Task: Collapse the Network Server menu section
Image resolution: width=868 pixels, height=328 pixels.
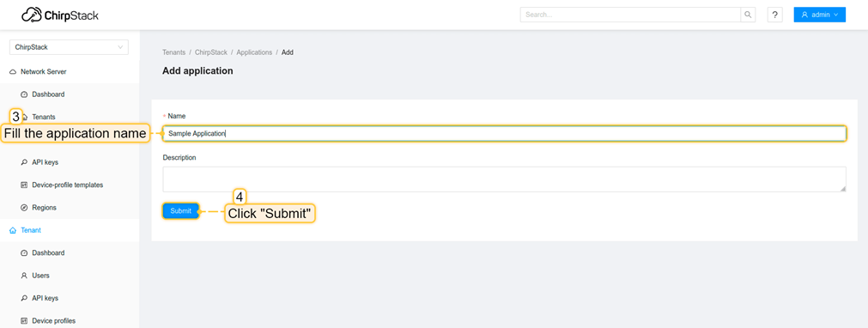Action: pyautogui.click(x=70, y=72)
